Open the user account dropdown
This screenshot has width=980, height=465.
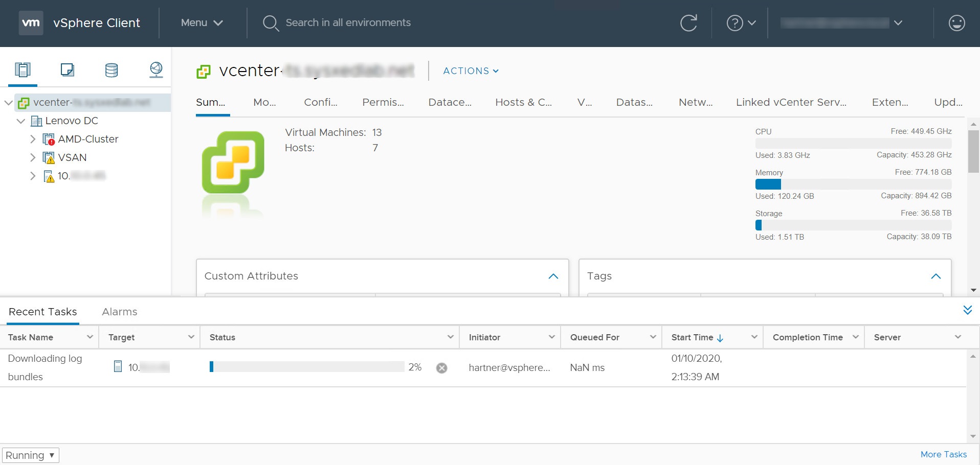(x=841, y=23)
